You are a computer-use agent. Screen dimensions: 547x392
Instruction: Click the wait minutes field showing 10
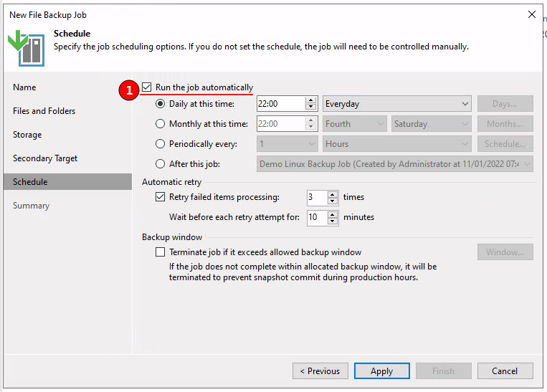[317, 217]
